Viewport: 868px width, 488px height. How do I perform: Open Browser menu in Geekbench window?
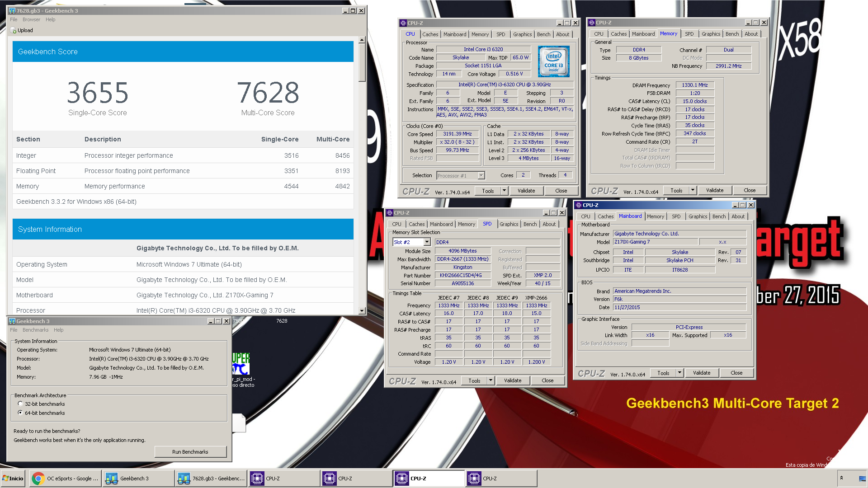[x=31, y=20]
